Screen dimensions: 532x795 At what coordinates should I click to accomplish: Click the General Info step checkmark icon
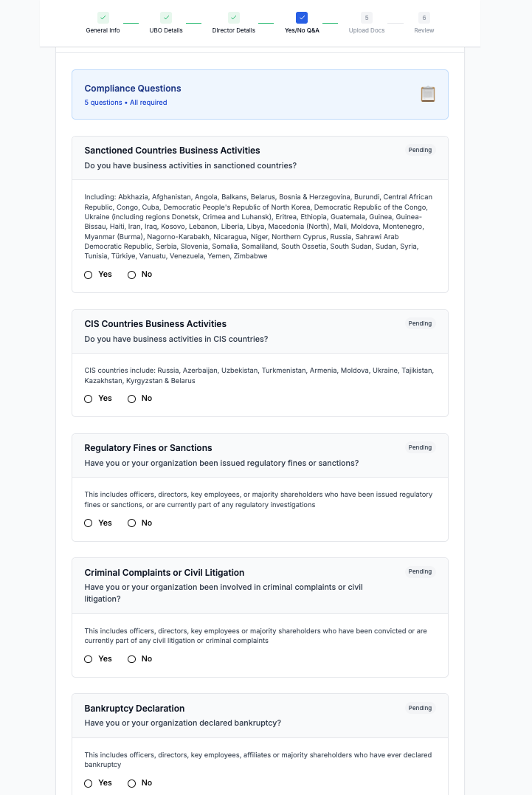tap(103, 18)
